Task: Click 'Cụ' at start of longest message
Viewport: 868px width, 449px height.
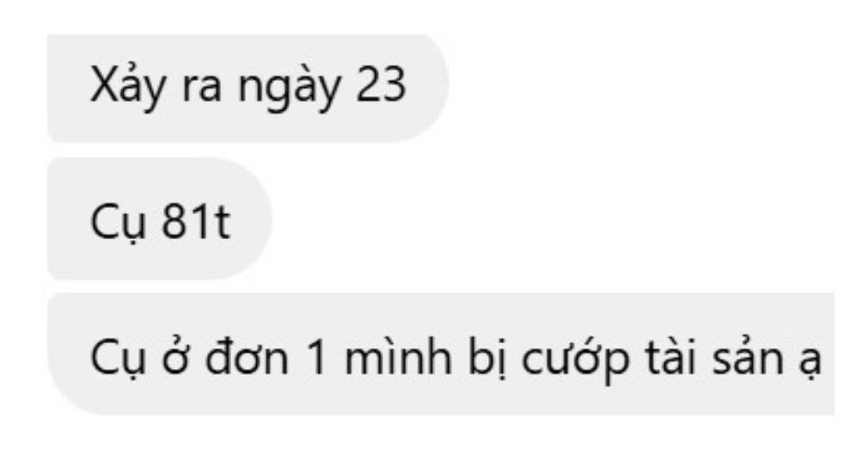Action: 118,360
